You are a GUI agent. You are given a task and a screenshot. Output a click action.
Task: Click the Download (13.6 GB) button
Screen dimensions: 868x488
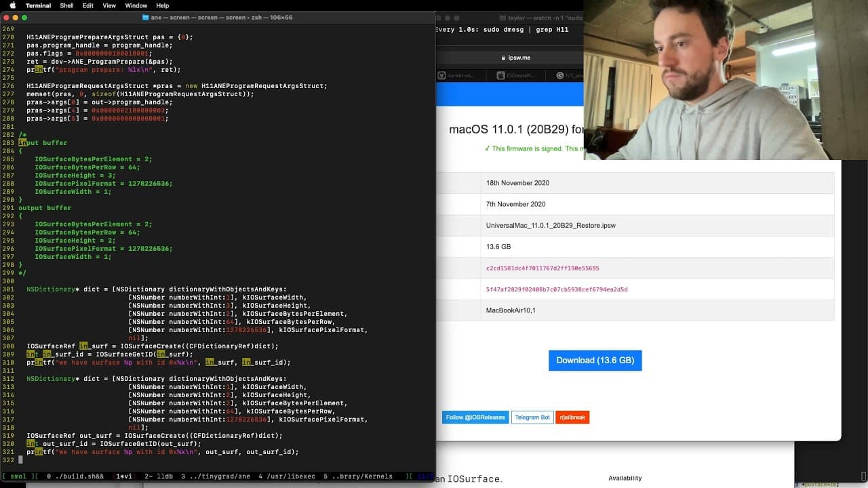(595, 361)
